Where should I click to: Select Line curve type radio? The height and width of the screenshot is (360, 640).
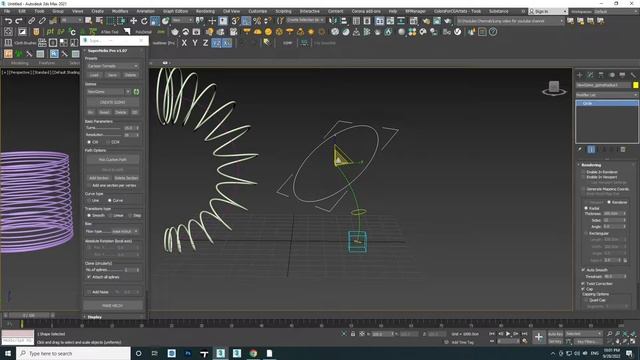tap(89, 200)
